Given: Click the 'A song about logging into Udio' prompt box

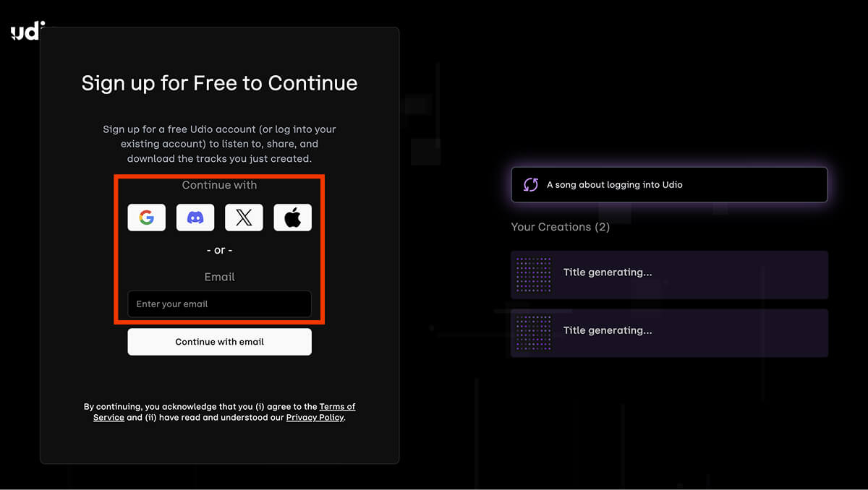Looking at the screenshot, I should tap(669, 185).
